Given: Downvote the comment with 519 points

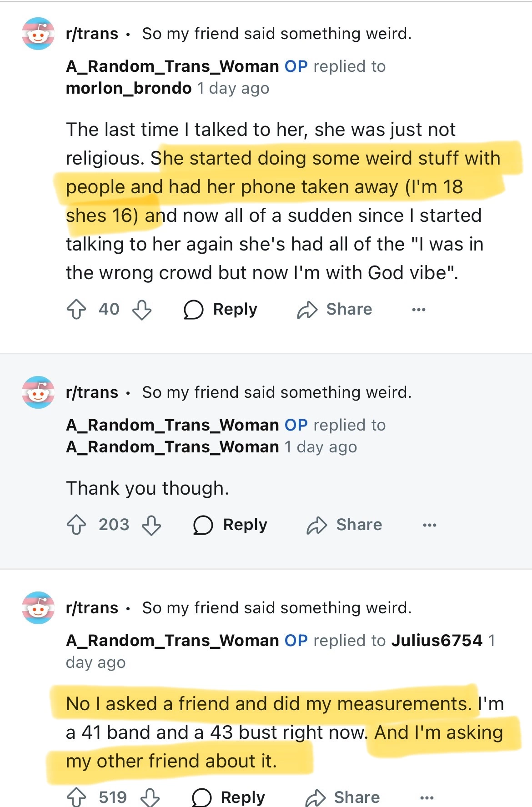Looking at the screenshot, I should tap(150, 797).
